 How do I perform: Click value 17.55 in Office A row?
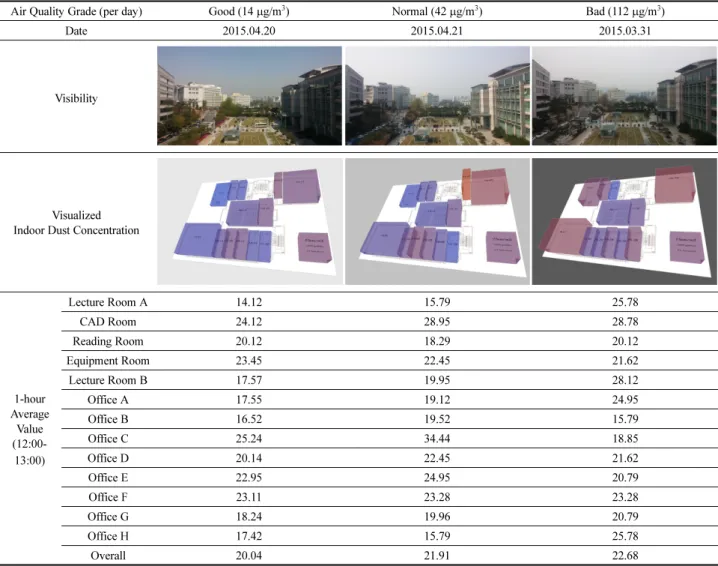249,400
